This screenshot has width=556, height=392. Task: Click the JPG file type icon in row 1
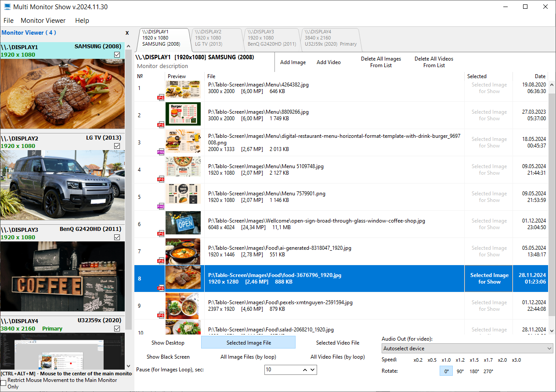(161, 98)
